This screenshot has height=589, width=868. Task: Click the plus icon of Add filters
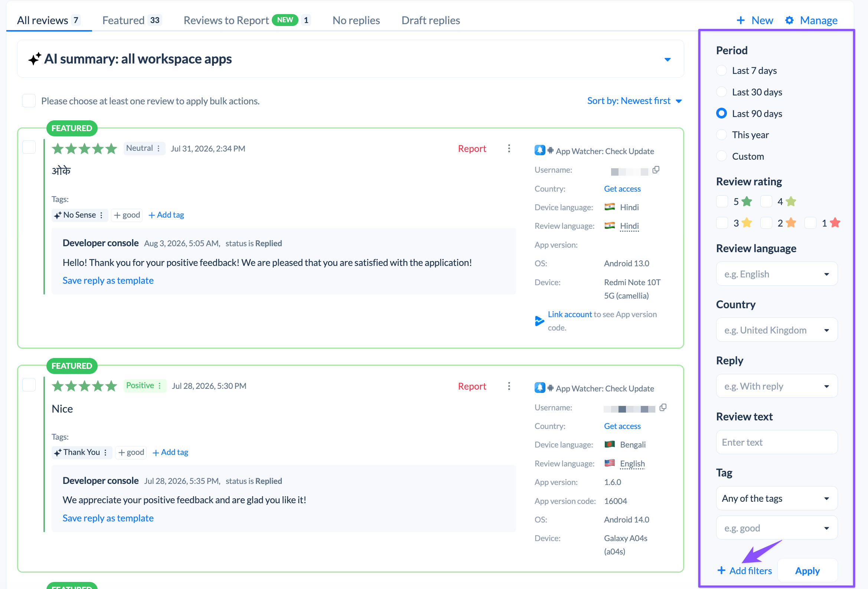pos(721,570)
